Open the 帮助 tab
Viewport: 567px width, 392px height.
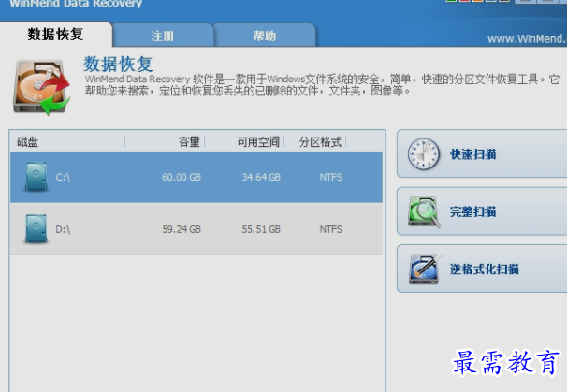pyautogui.click(x=265, y=36)
